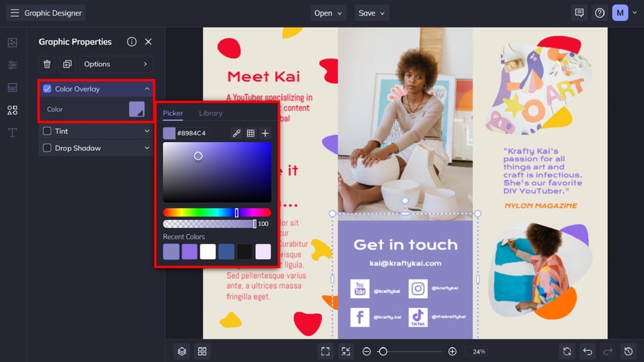Open the Templates sidebar icon
The width and height of the screenshot is (644, 362).
pos(12,87)
